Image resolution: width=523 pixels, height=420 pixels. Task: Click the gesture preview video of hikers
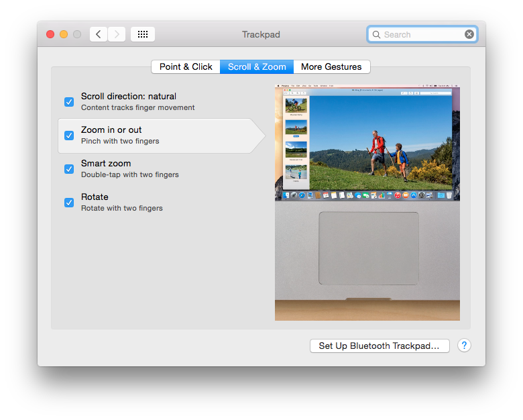tap(367, 143)
